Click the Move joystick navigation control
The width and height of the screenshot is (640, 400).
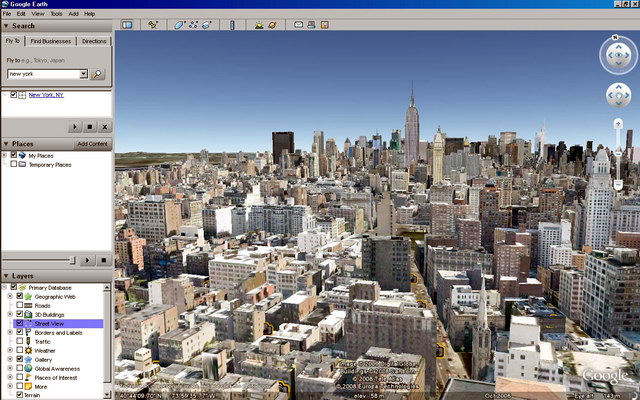coord(618,96)
